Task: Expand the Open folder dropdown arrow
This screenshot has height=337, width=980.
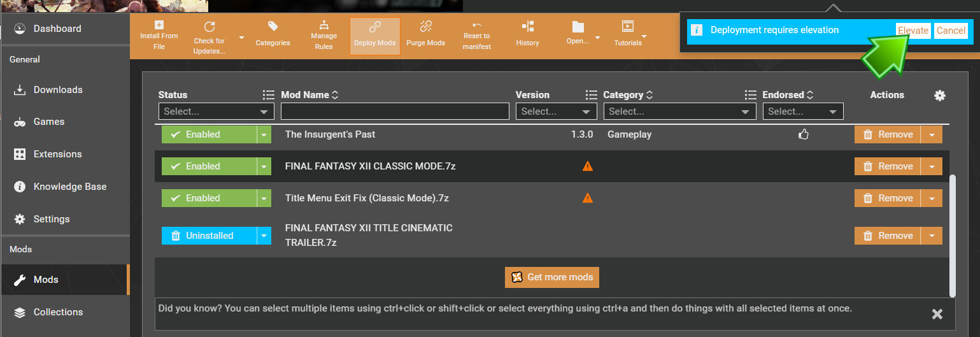Action: coord(597,38)
